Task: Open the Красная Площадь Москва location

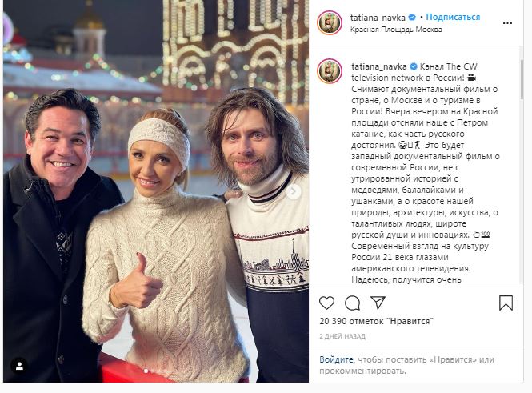Action: [x=396, y=30]
